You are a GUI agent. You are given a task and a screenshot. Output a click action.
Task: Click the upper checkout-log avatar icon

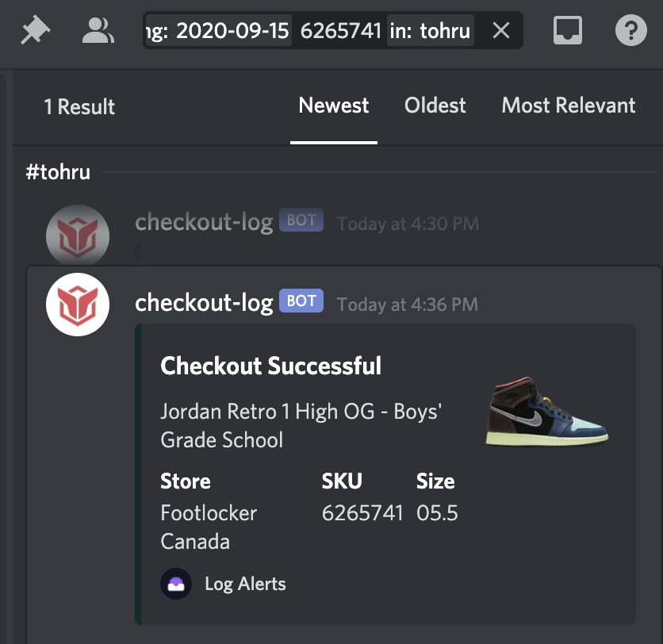pos(77,236)
